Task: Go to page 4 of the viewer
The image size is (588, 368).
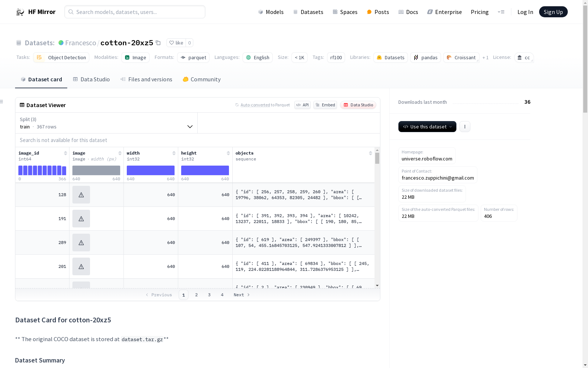Action: pyautogui.click(x=222, y=295)
